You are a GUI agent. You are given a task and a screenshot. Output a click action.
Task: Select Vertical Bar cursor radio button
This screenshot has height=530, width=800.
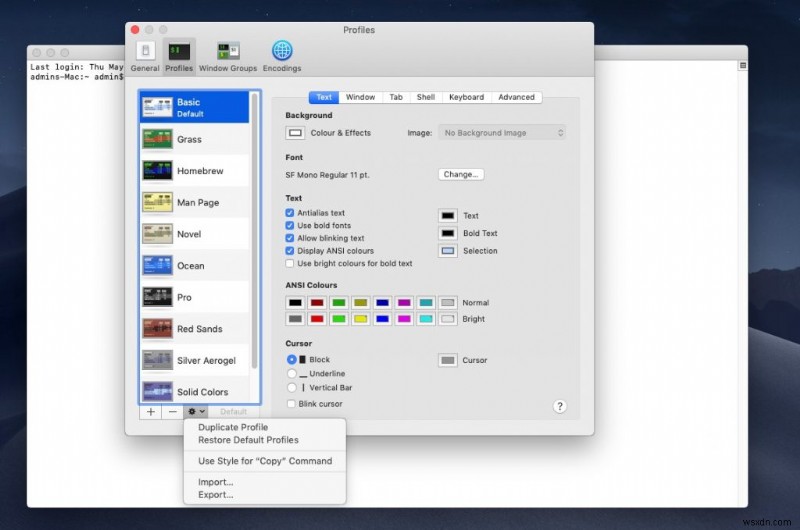click(x=291, y=388)
